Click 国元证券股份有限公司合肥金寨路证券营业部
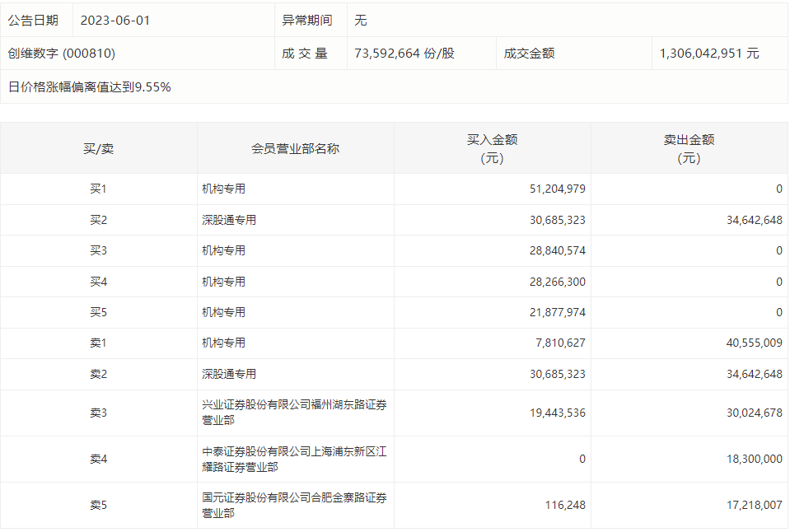This screenshot has width=790, height=532. 294,506
